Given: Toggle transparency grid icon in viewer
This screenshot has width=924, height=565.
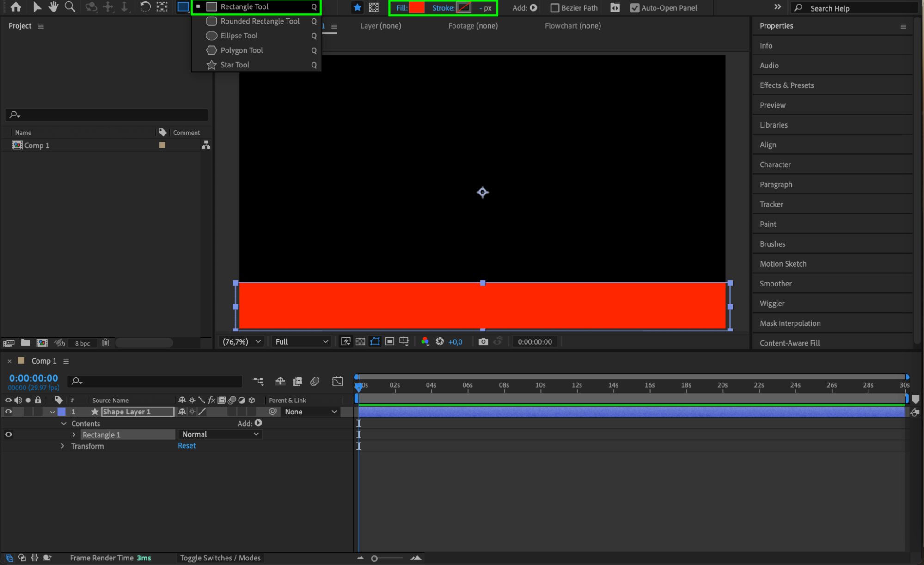Looking at the screenshot, I should pos(361,341).
